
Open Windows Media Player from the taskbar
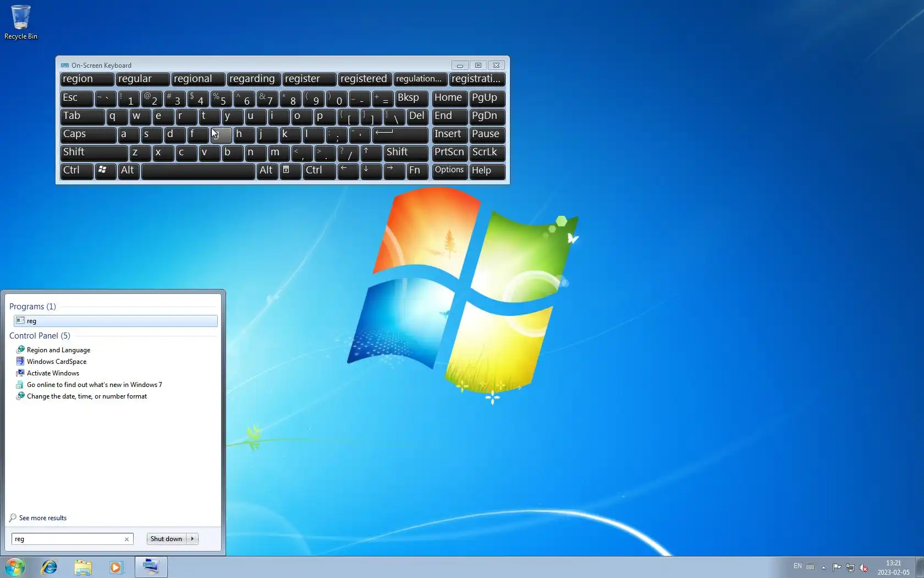tap(116, 567)
